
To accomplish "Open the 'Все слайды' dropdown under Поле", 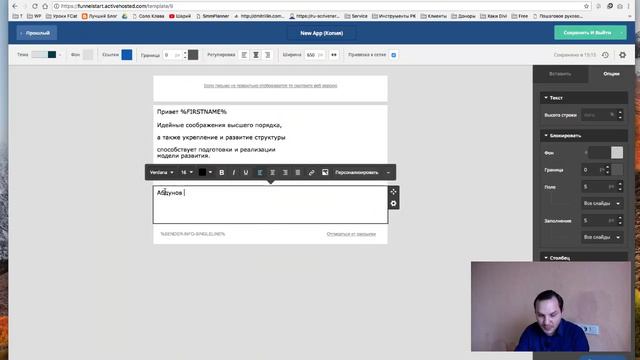I will coord(602,203).
